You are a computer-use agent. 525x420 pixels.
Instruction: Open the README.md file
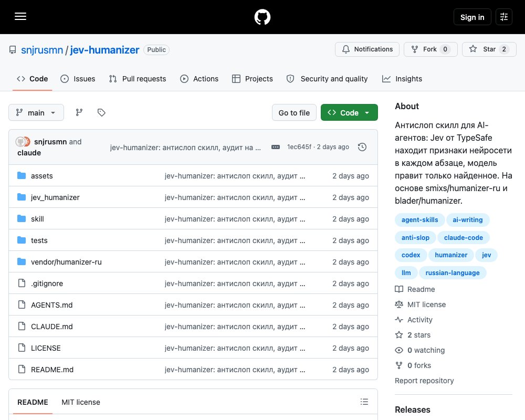coord(52,370)
